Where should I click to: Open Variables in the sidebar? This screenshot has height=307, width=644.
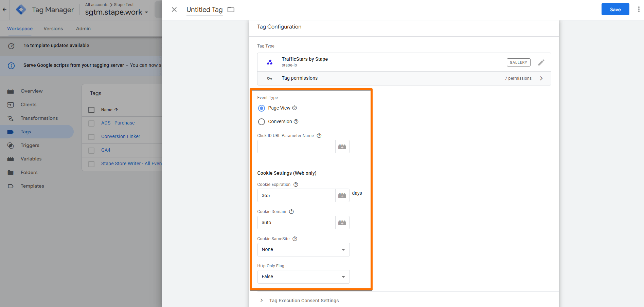31,159
